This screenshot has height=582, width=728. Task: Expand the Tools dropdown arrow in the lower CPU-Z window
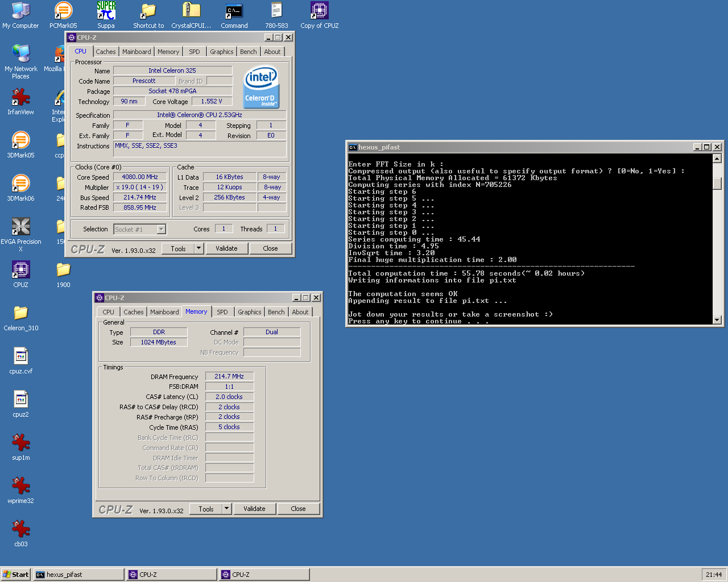226,509
